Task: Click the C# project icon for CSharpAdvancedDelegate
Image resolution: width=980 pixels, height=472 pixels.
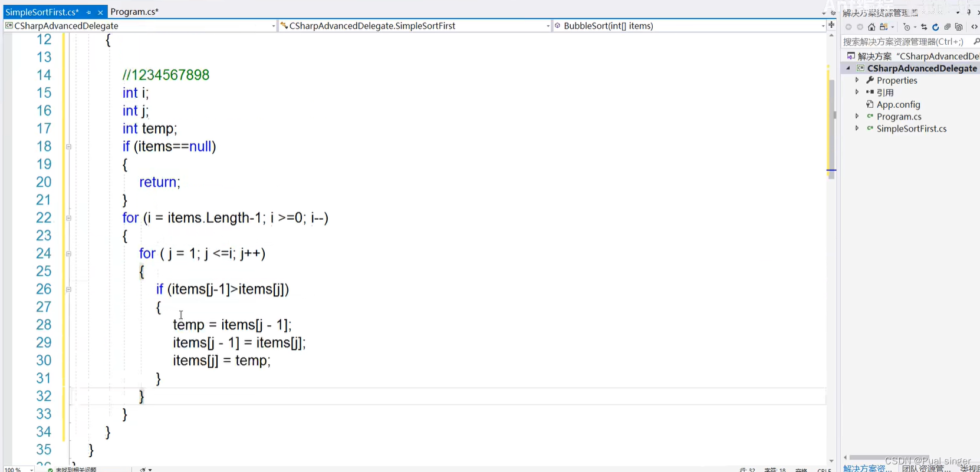Action: coord(860,68)
